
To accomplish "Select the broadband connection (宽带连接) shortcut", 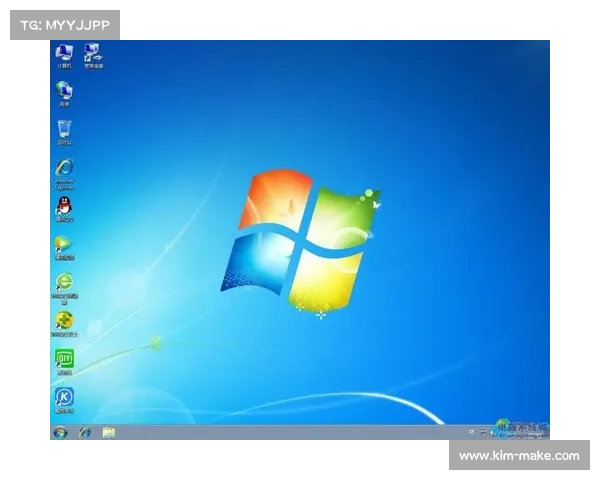I will coord(93,56).
